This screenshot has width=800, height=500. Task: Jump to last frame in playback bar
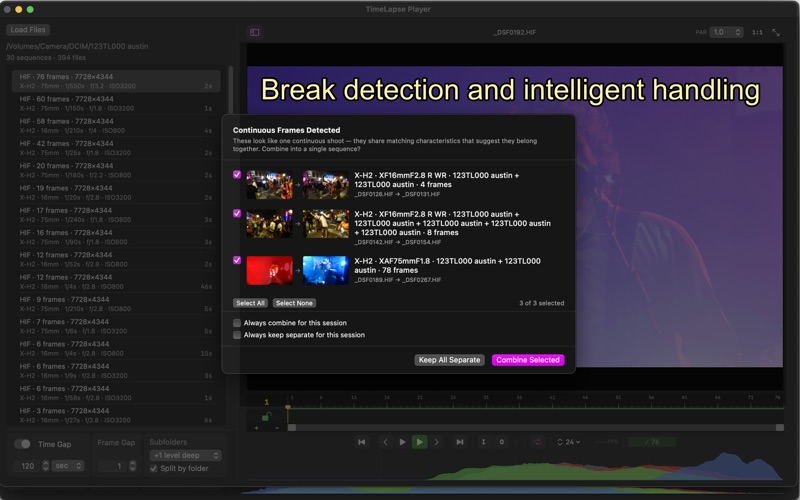tap(460, 442)
